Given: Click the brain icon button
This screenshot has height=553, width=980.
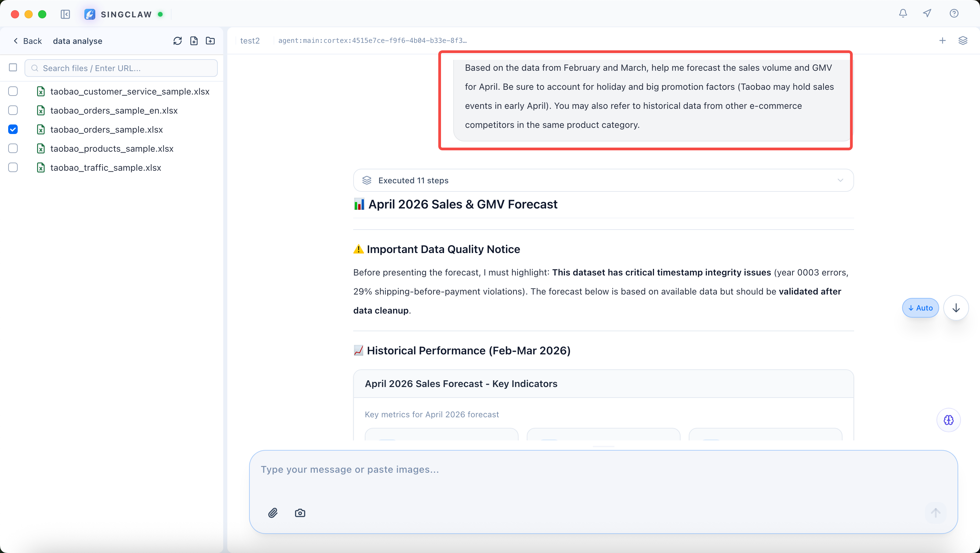Looking at the screenshot, I should (948, 420).
